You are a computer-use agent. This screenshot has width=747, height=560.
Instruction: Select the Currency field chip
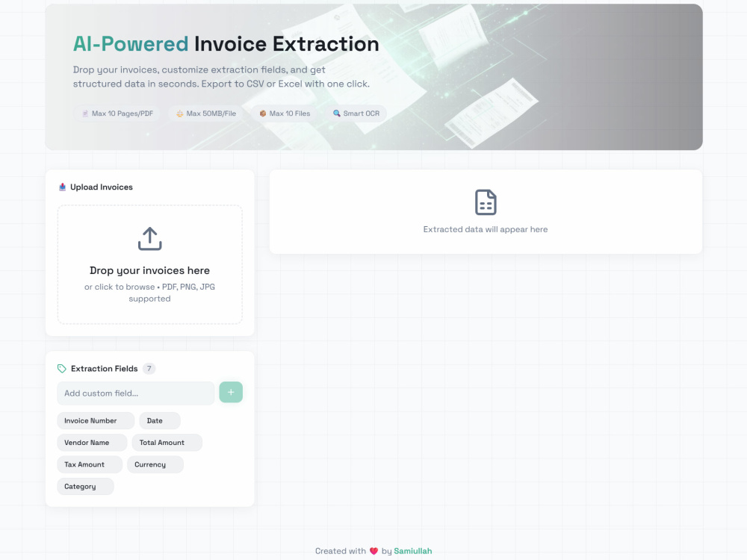coord(155,464)
